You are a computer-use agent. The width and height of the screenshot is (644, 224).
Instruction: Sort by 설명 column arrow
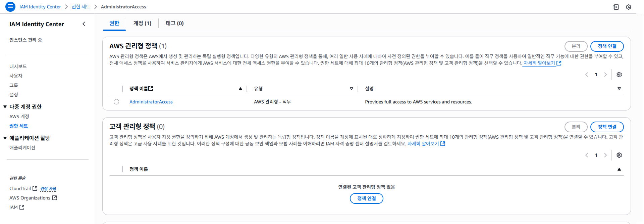619,89
